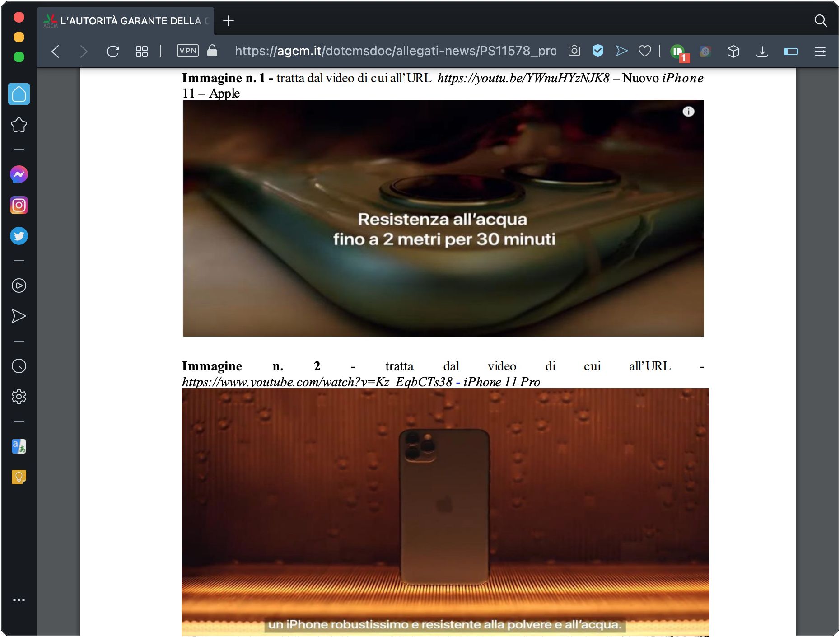Click the padlock site security icon
Screen dimensions: 840x637
point(212,51)
